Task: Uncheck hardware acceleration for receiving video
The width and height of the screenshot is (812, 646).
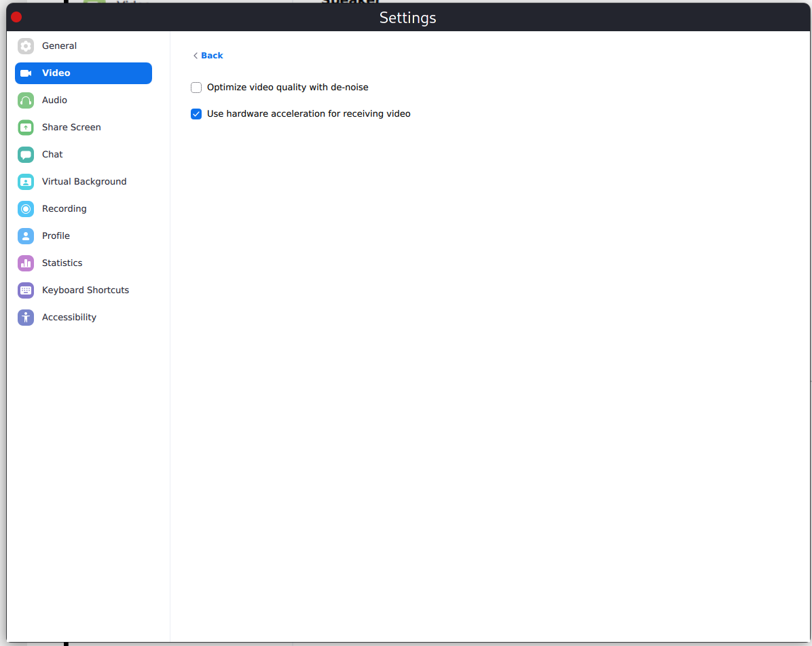Action: pos(196,114)
